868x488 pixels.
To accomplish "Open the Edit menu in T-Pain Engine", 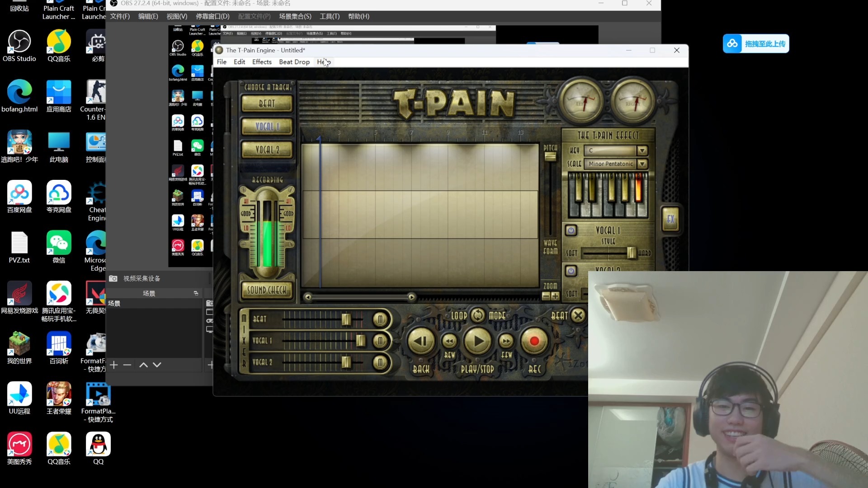I will pos(239,62).
